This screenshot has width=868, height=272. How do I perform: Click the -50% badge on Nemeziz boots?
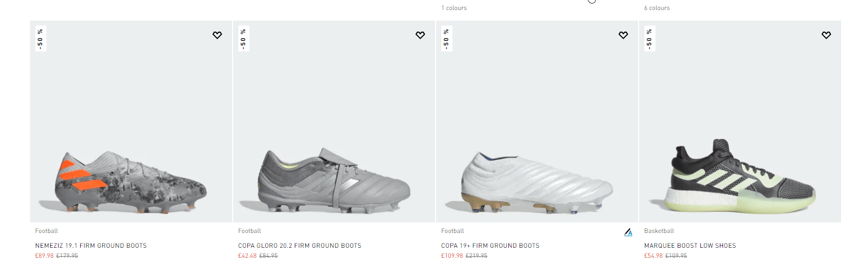[x=41, y=39]
